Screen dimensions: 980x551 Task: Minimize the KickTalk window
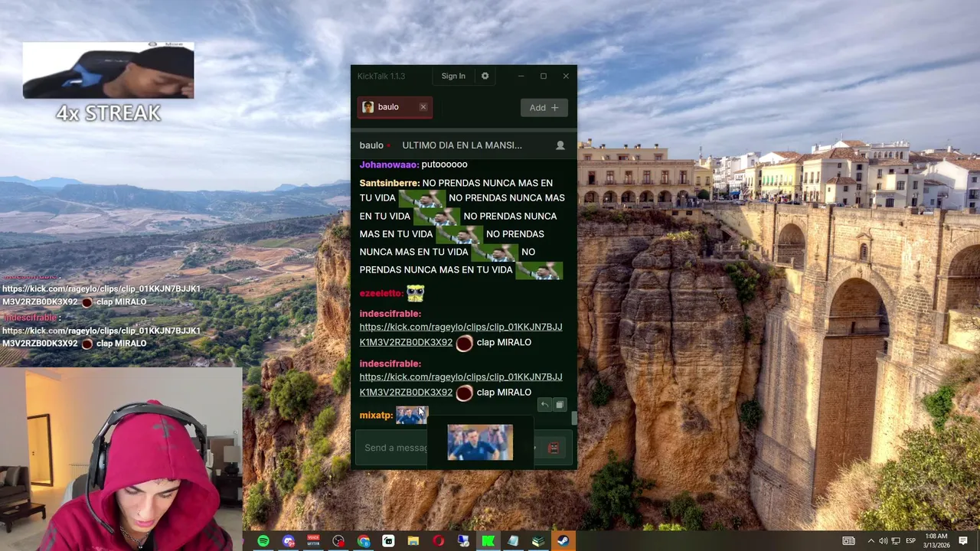[521, 76]
